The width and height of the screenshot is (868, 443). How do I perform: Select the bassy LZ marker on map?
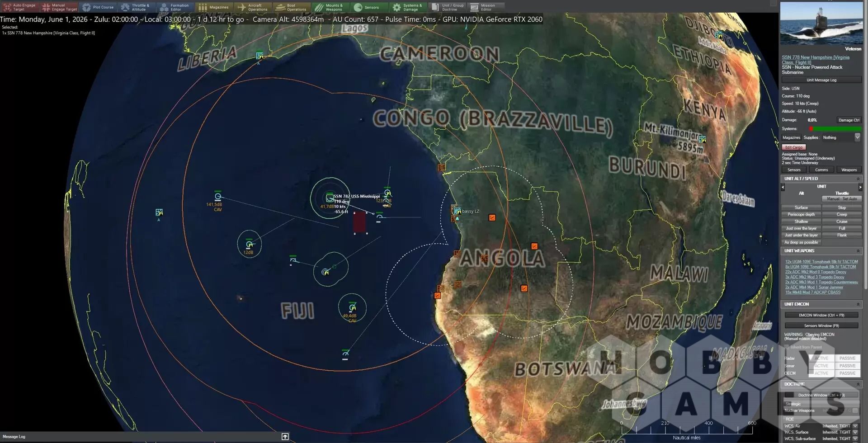coord(457,211)
